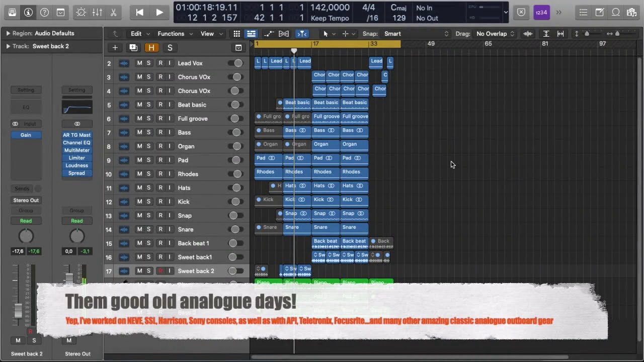Click the waveform zoom icon

(x=528, y=34)
